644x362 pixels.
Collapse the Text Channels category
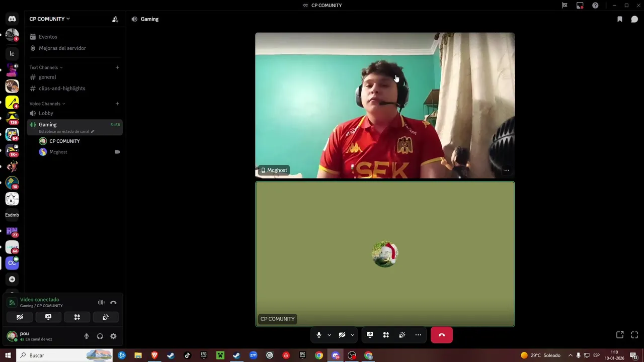(x=46, y=67)
